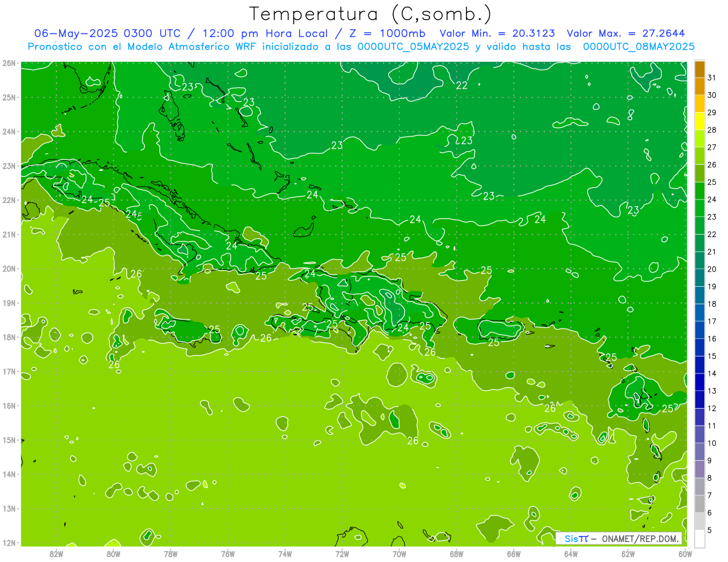Screen dimensions: 728x562
Task: Click the legend value '27'
Action: coord(712,147)
